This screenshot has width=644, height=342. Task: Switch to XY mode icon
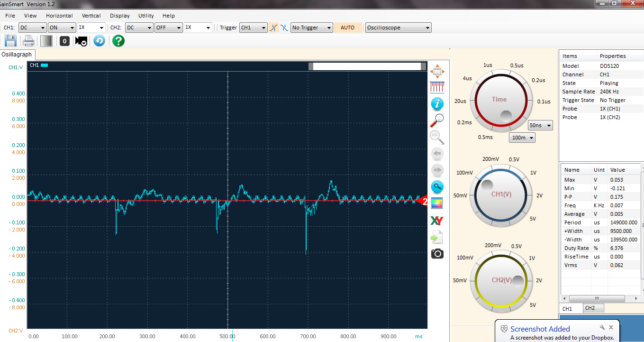click(x=437, y=220)
